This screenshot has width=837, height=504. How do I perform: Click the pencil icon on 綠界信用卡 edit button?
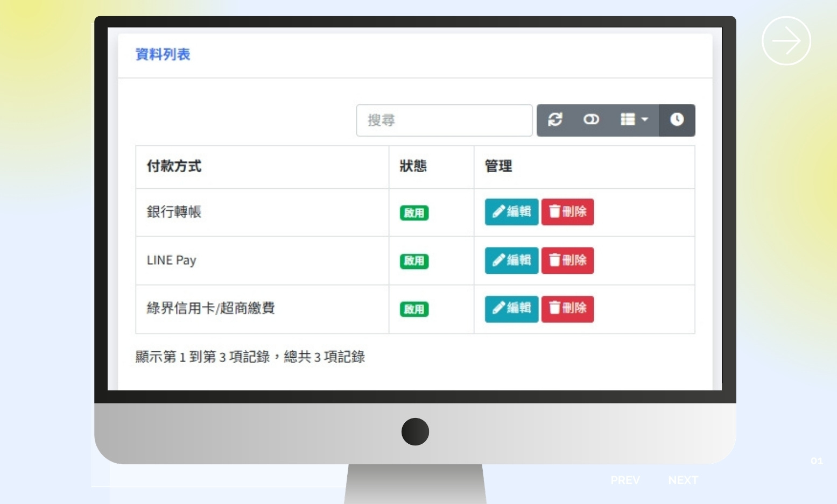point(498,308)
